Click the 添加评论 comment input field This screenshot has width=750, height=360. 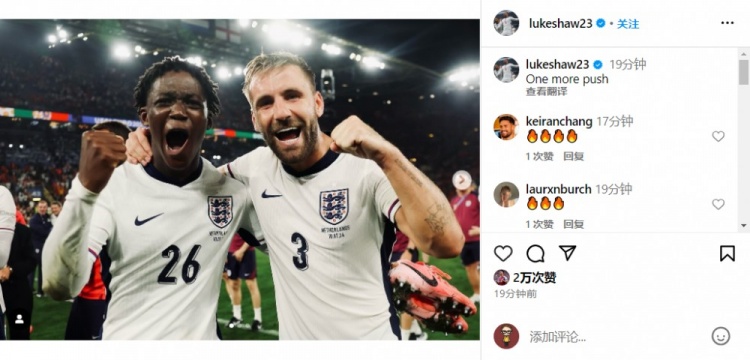[615, 337]
